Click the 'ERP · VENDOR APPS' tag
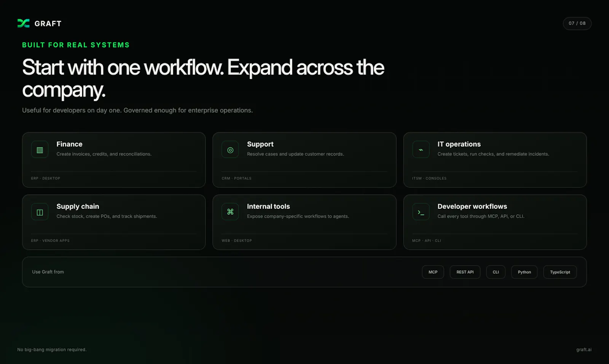609x364 pixels. 50,241
